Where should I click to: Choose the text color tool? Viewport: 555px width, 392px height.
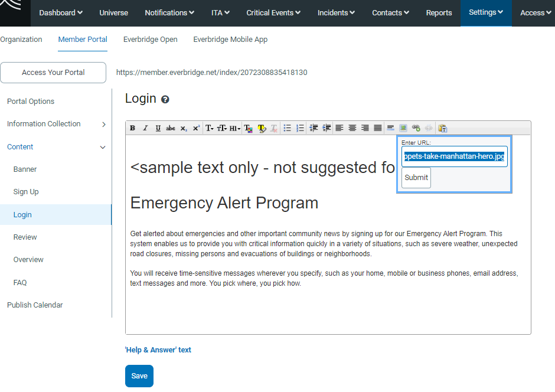point(248,128)
